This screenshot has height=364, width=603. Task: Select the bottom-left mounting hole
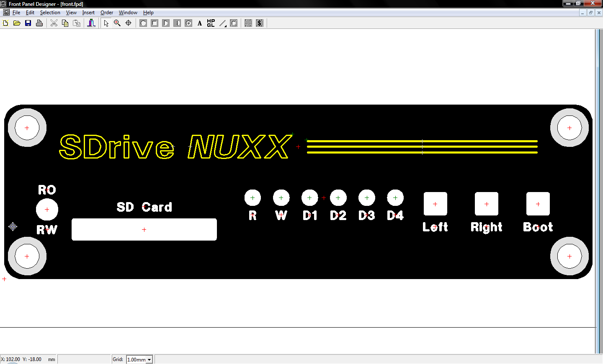27,256
